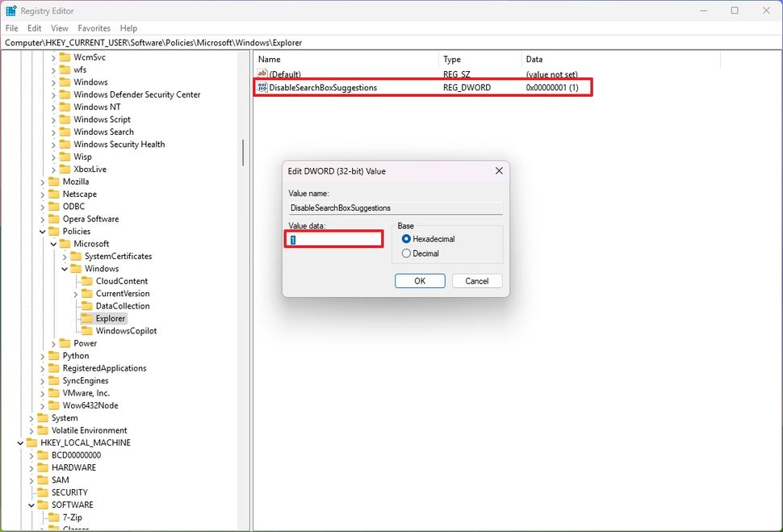Click the WindowsCopilot folder icon

point(89,330)
